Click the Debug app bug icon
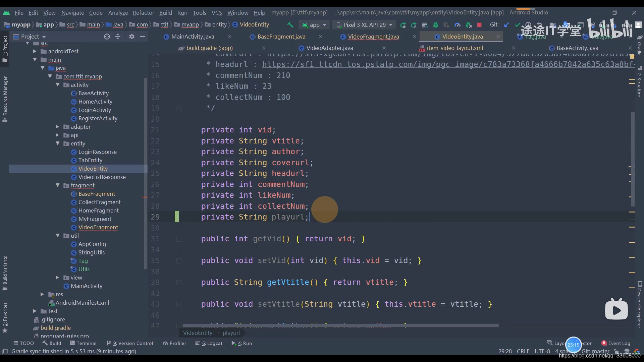Viewport: 644px width, 362px height. click(x=436, y=25)
